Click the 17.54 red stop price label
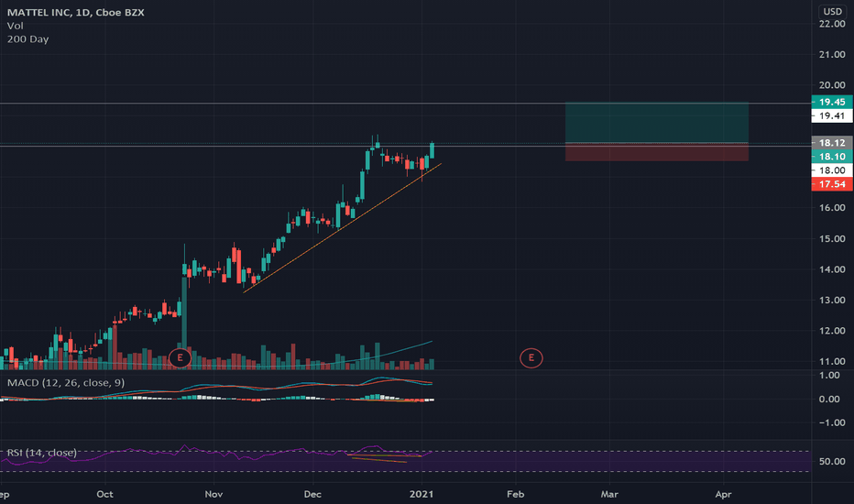This screenshot has height=504, width=854. click(x=832, y=184)
